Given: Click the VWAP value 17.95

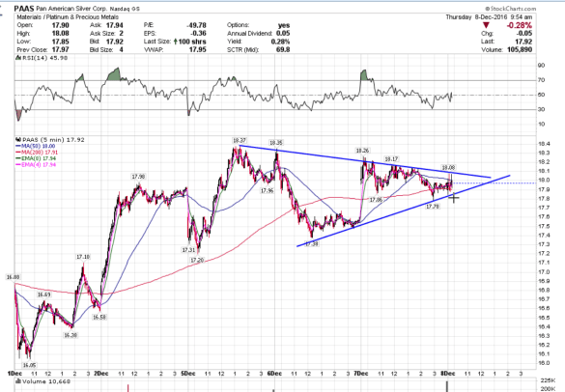Looking at the screenshot, I should pyautogui.click(x=198, y=49).
